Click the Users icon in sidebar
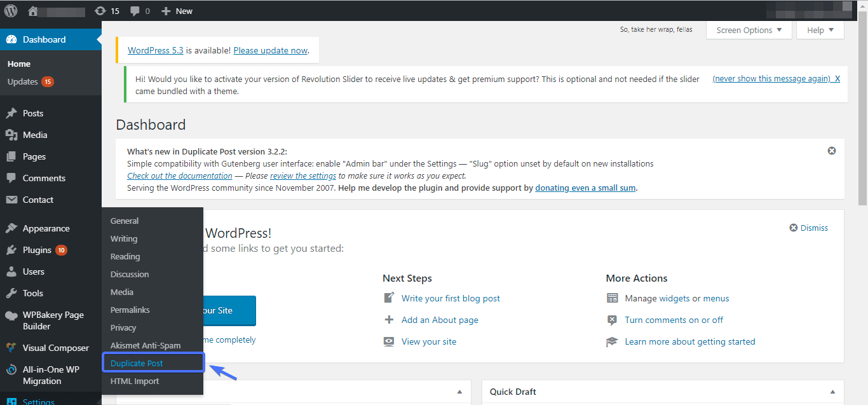Viewport: 868px width, 405px height. [x=11, y=271]
